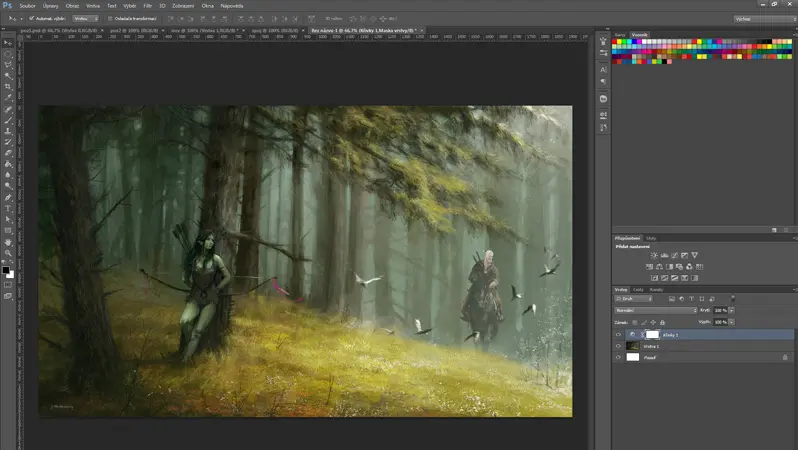Click the background color swatch in toolbox
The height and width of the screenshot is (450, 798).
click(x=11, y=275)
